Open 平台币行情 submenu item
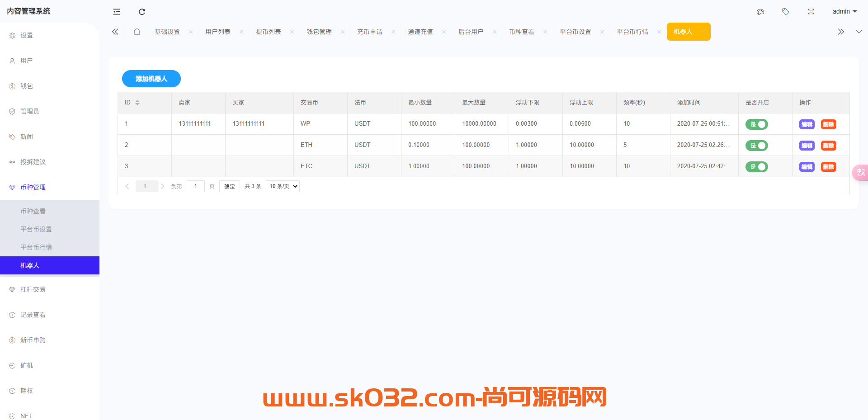868x420 pixels. pos(50,247)
